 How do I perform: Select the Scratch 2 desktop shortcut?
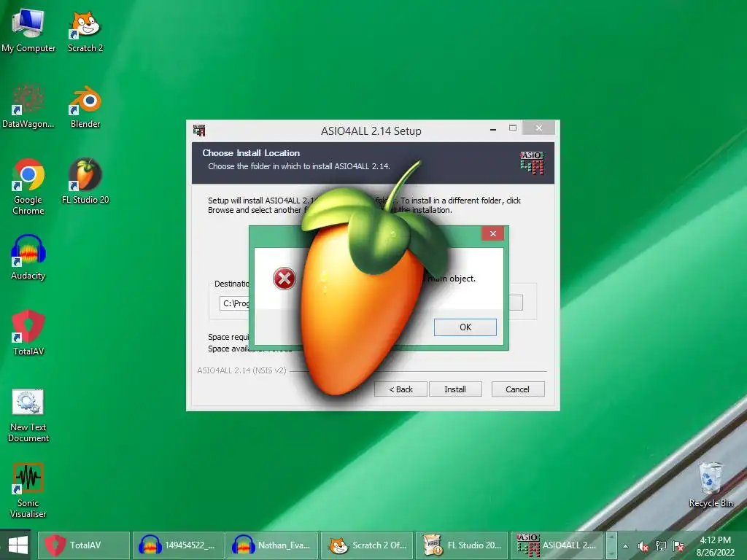(x=85, y=29)
